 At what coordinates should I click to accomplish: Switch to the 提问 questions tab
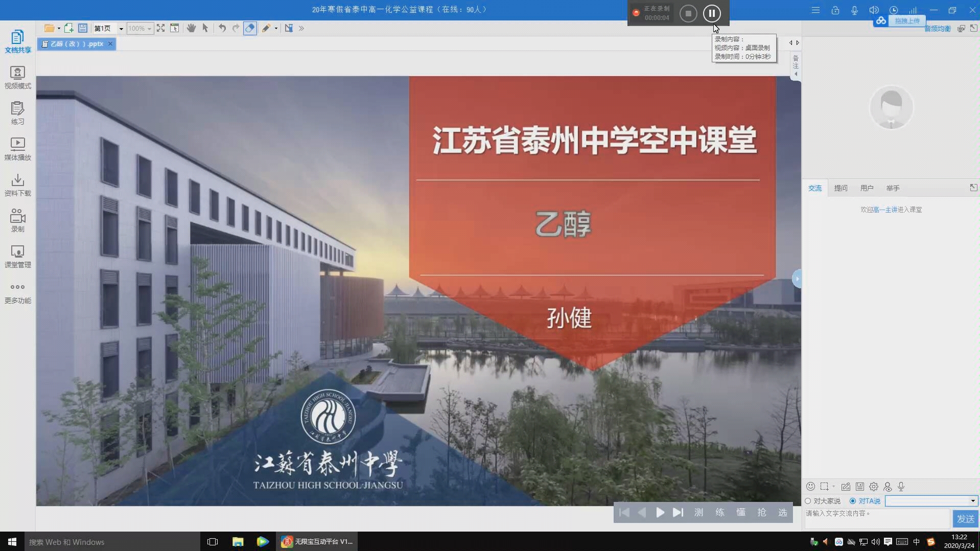(x=841, y=188)
